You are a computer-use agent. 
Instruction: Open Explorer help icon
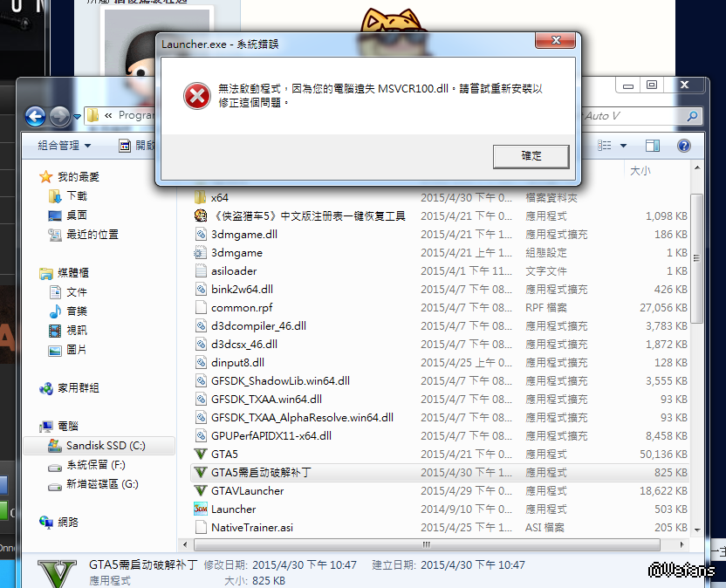[684, 146]
